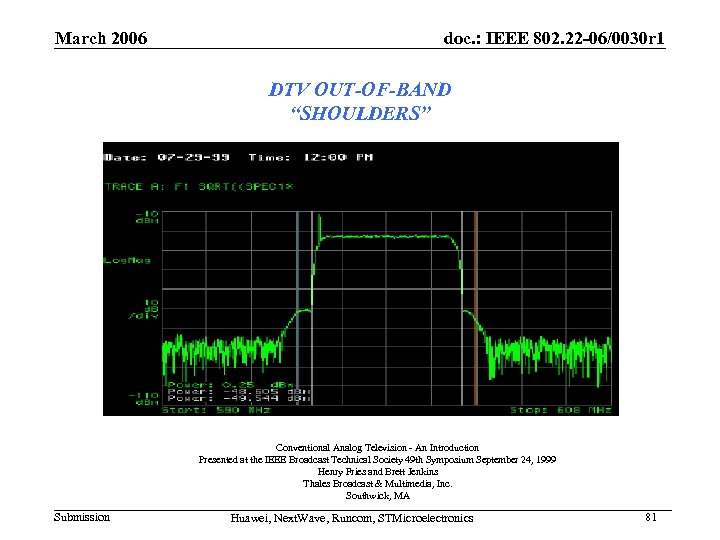This screenshot has height=540, width=720.
Task: Click the orange vertical marker line
Action: coord(476,309)
